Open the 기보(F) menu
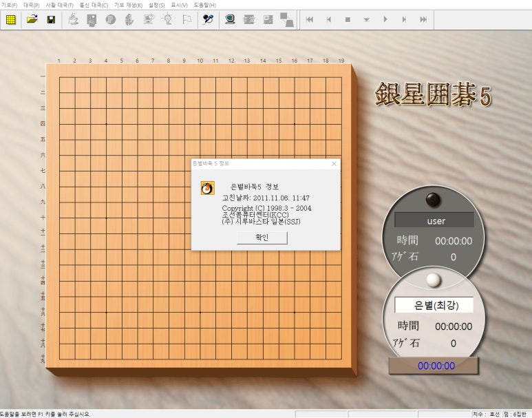The width and height of the screenshot is (532, 418). (x=9, y=5)
